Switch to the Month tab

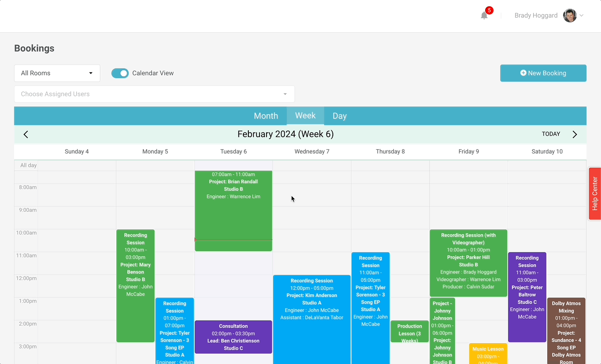(x=266, y=116)
